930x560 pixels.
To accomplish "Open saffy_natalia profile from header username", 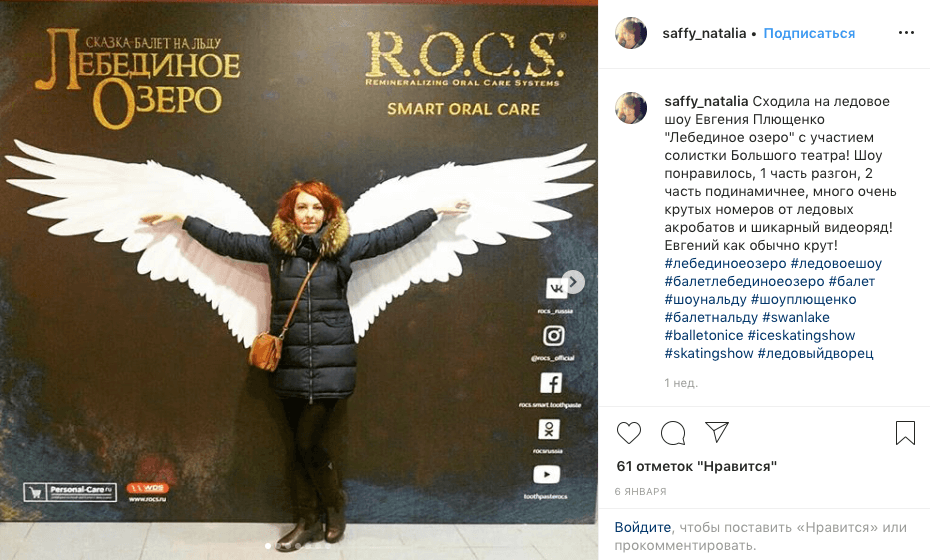I will (704, 33).
